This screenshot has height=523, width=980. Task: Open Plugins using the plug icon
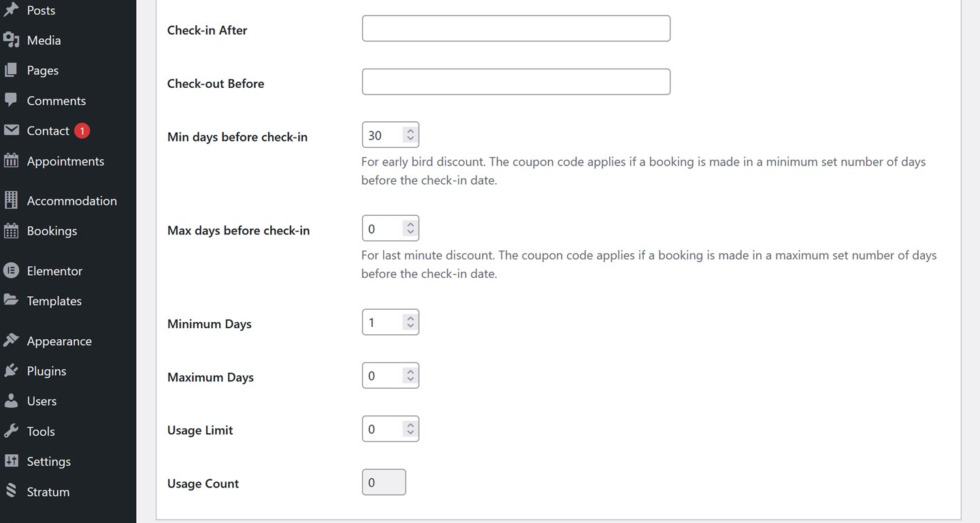pos(13,370)
